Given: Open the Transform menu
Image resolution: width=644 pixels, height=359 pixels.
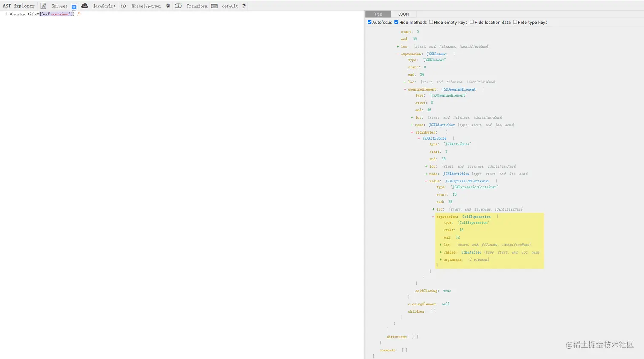Looking at the screenshot, I should [x=197, y=6].
